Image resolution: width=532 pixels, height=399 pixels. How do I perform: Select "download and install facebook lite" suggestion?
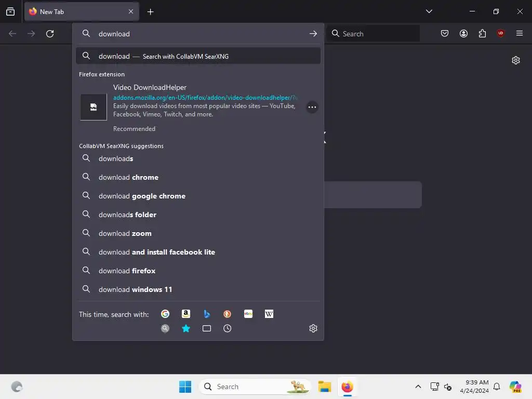[x=198, y=252]
